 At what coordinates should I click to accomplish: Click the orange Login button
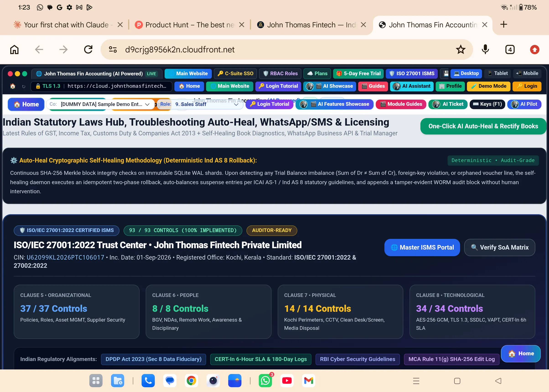tap(527, 86)
